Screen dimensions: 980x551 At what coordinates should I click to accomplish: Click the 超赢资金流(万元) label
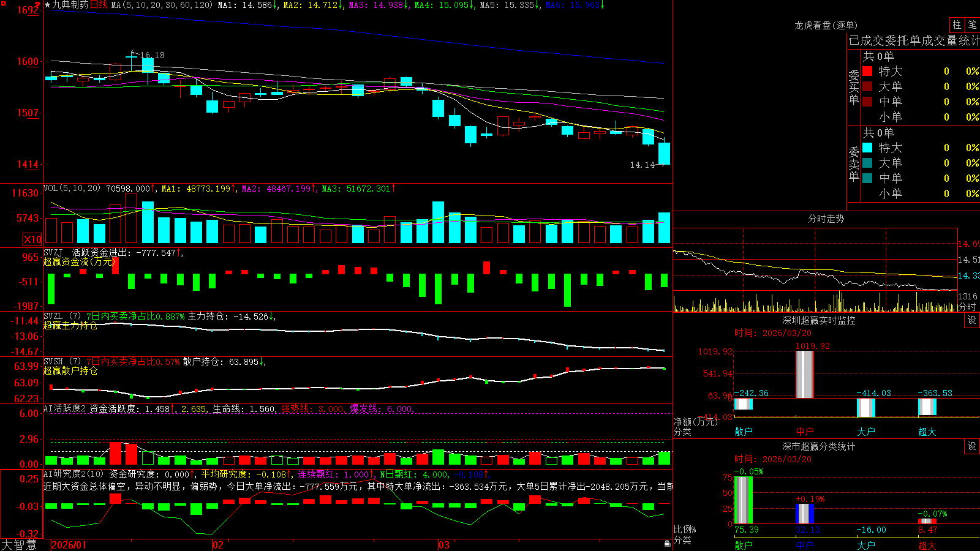(80, 261)
